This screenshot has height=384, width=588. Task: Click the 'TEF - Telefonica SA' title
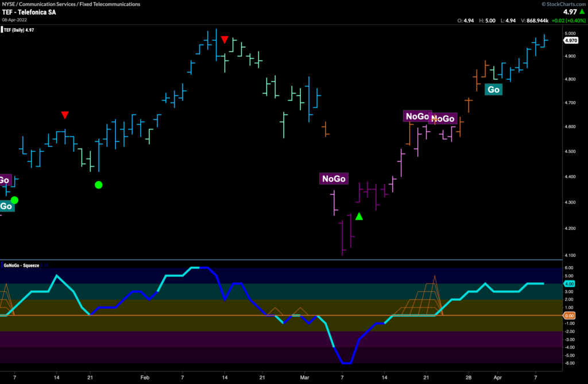click(x=29, y=12)
